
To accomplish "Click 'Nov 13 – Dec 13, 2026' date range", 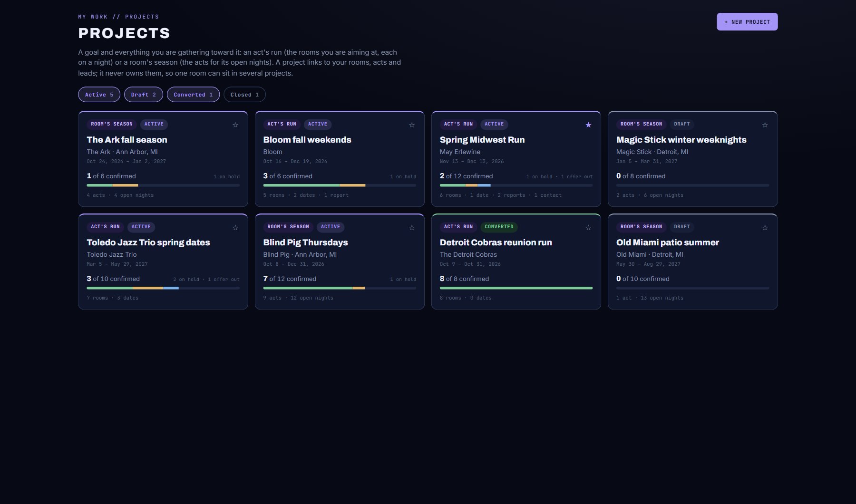I will pyautogui.click(x=472, y=162).
